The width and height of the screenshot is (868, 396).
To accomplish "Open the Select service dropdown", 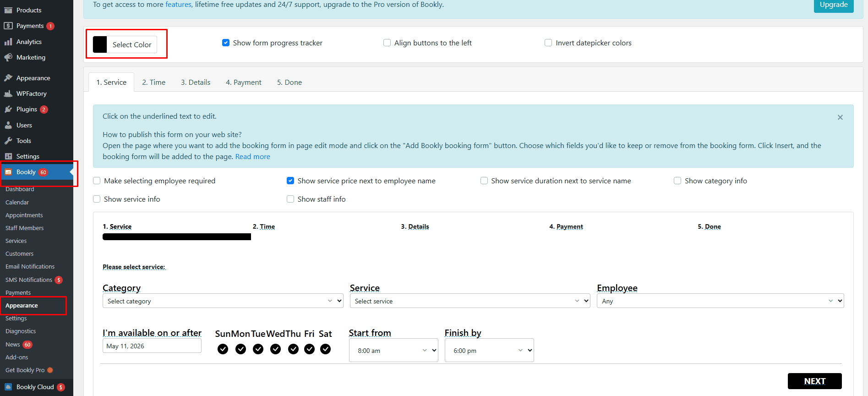I will [x=470, y=301].
